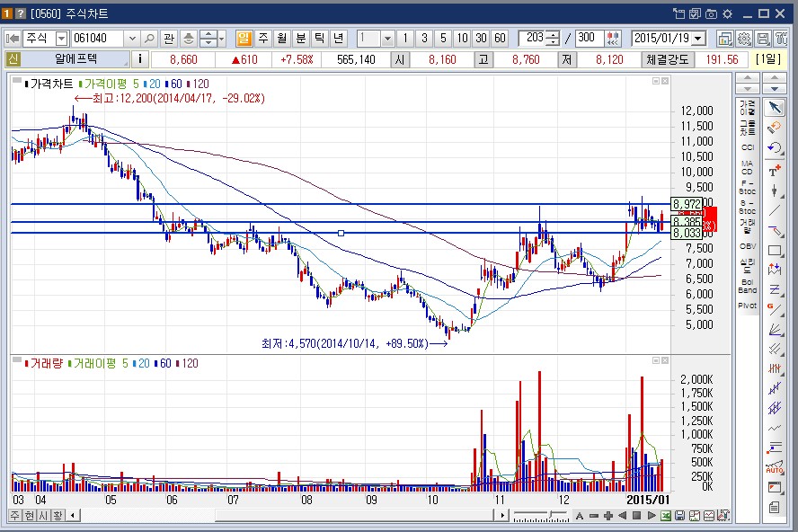This screenshot has height=532, width=798.
Task: Select the CCI indicator tab
Action: coord(748,147)
